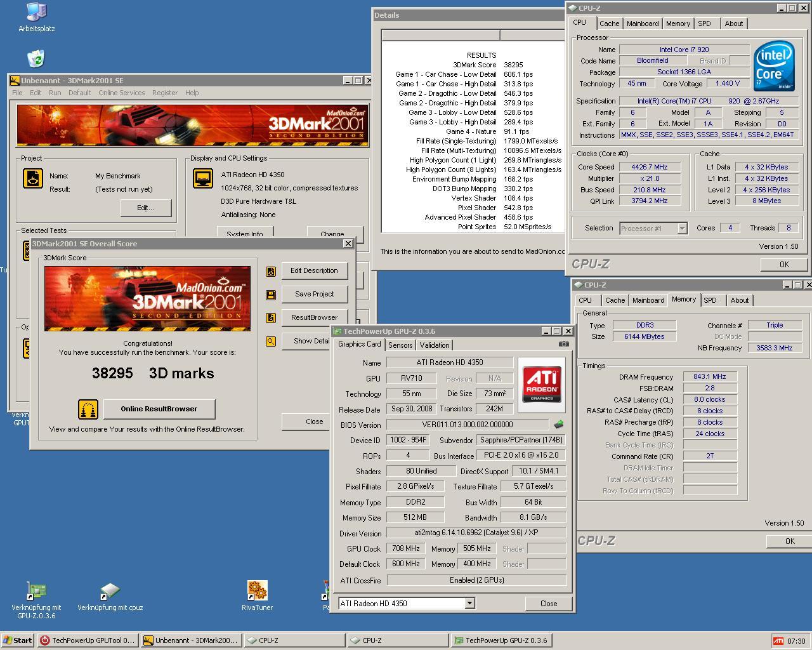This screenshot has width=812, height=650.
Task: Open the File menu in 3DMark2001
Action: tap(17, 93)
